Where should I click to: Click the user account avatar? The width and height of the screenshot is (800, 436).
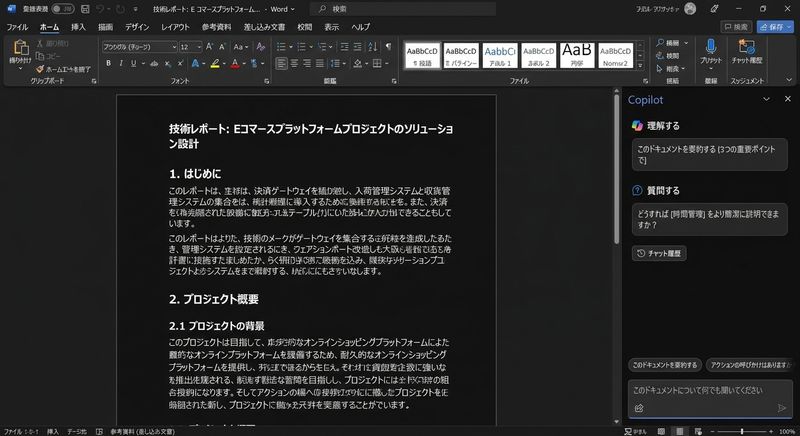(690, 9)
